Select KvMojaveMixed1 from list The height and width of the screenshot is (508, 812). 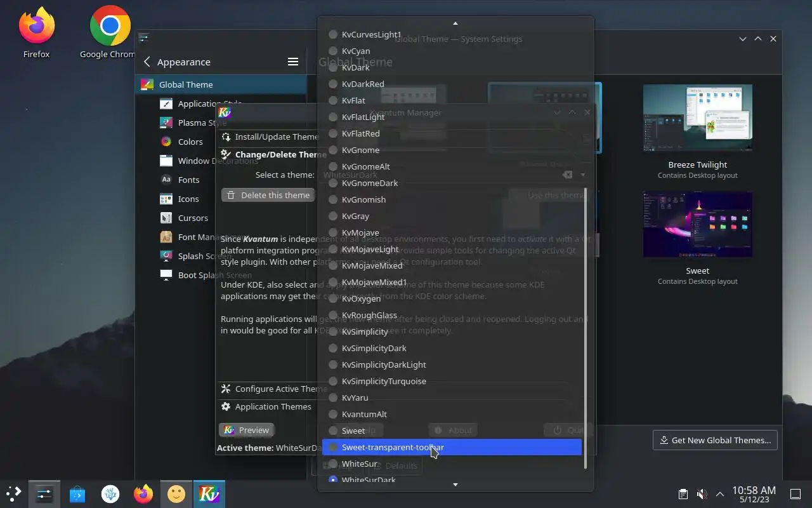click(452, 282)
